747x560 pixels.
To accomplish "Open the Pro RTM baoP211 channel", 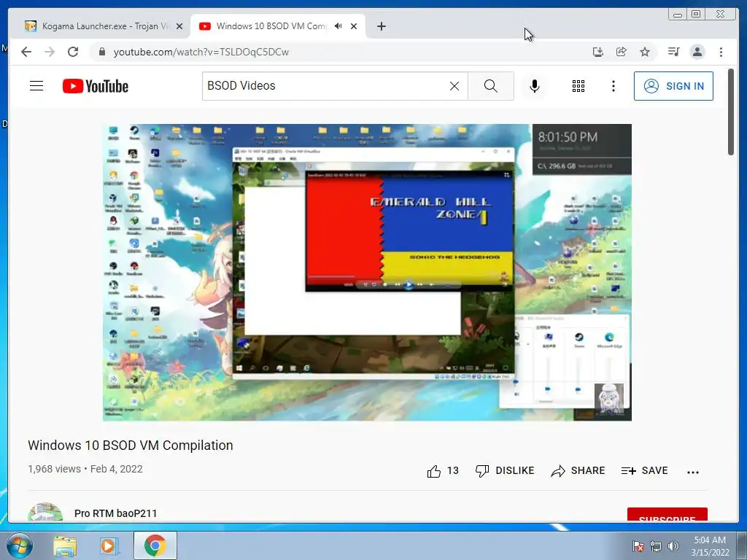I will (x=116, y=513).
